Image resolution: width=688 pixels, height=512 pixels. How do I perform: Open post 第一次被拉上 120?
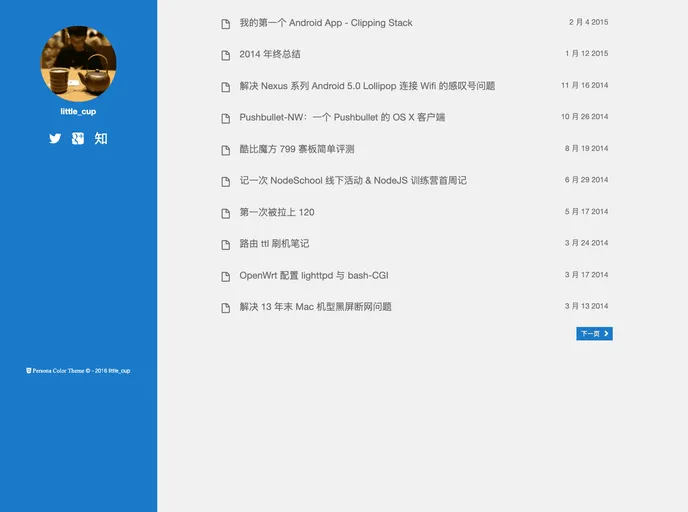point(277,212)
